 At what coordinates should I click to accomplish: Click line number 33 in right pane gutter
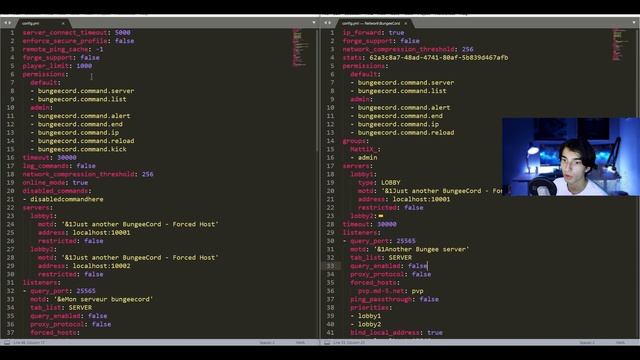330,266
